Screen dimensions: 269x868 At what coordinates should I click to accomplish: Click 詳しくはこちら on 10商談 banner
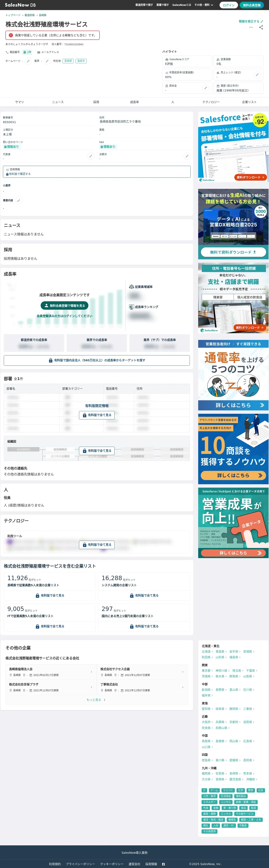233,475
